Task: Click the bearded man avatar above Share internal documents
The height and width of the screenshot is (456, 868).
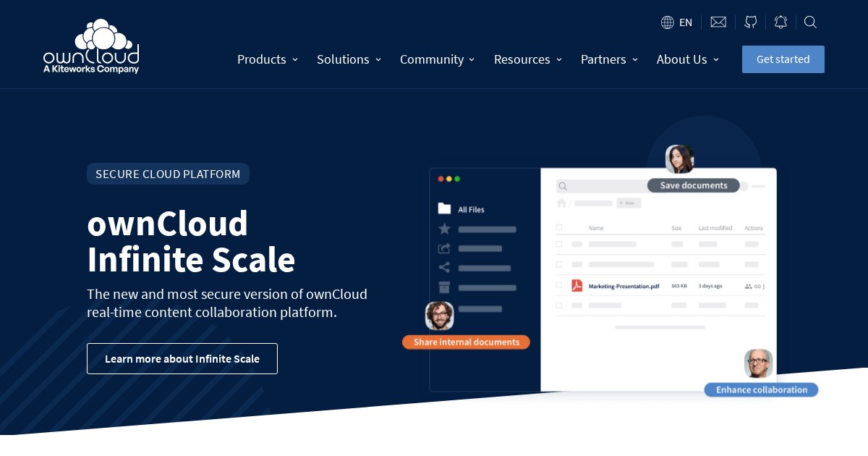Action: pos(440,316)
